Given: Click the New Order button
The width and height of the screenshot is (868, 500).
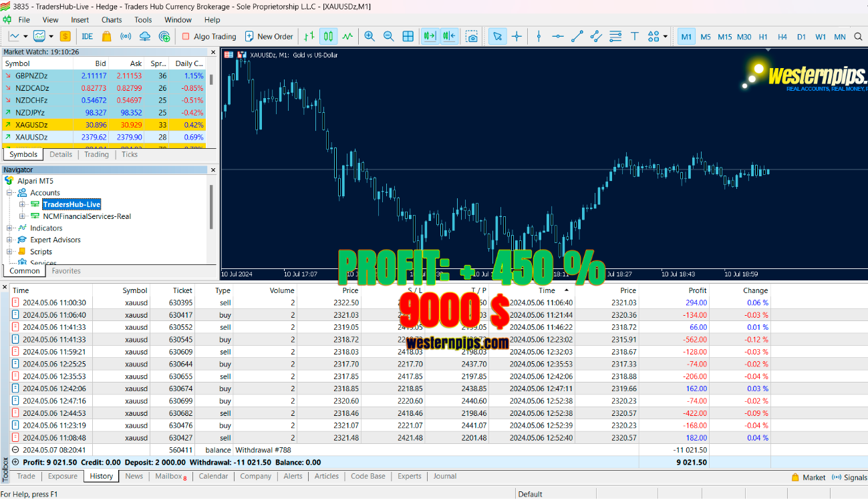Looking at the screenshot, I should click(x=269, y=36).
